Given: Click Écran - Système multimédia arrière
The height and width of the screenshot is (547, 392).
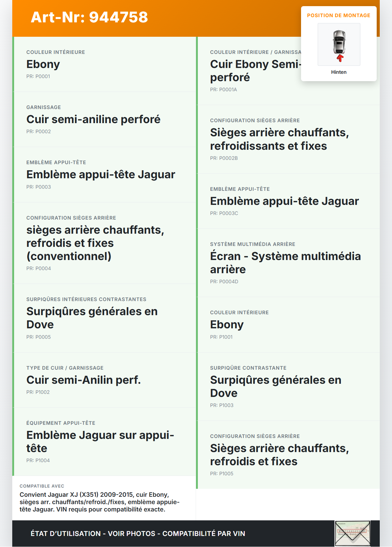Looking at the screenshot, I should (x=285, y=263).
